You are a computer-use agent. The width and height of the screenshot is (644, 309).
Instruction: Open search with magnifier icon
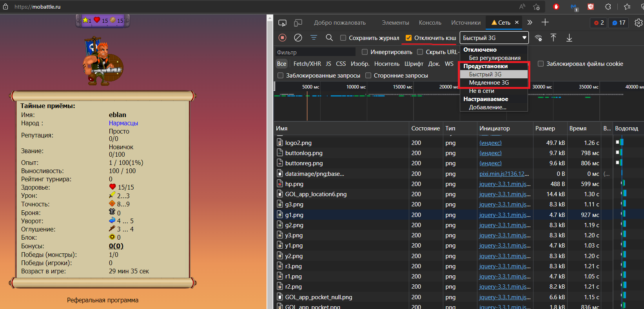[329, 38]
